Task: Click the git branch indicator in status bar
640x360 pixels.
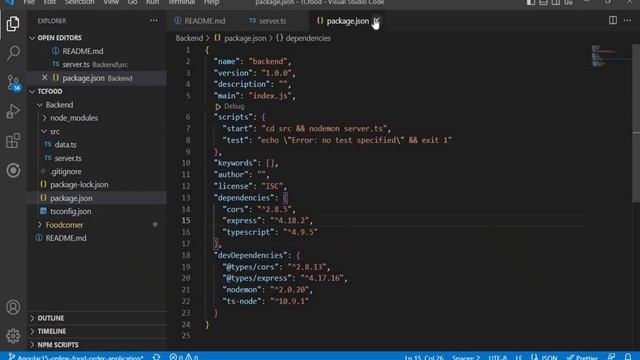Action: (x=76, y=357)
